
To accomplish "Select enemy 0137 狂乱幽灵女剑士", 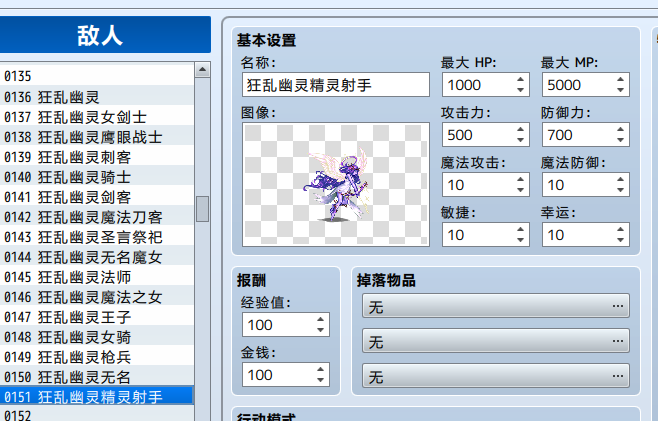I will 97,117.
